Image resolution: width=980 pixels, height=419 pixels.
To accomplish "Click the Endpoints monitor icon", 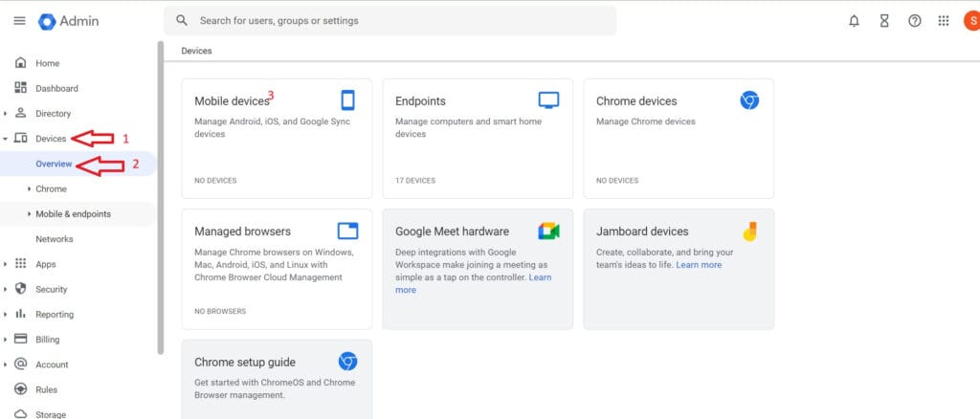I will (x=548, y=99).
